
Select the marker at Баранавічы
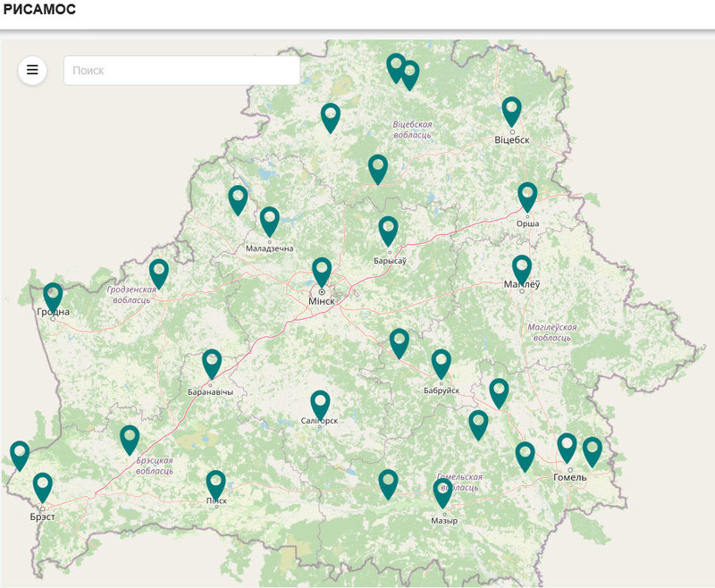click(x=212, y=362)
